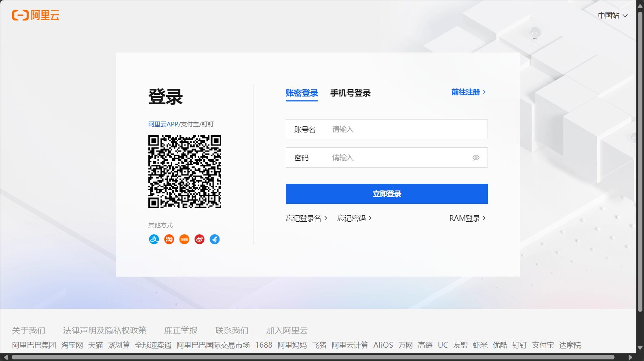
Task: Open 飞猪 footer link
Action: coord(319,345)
